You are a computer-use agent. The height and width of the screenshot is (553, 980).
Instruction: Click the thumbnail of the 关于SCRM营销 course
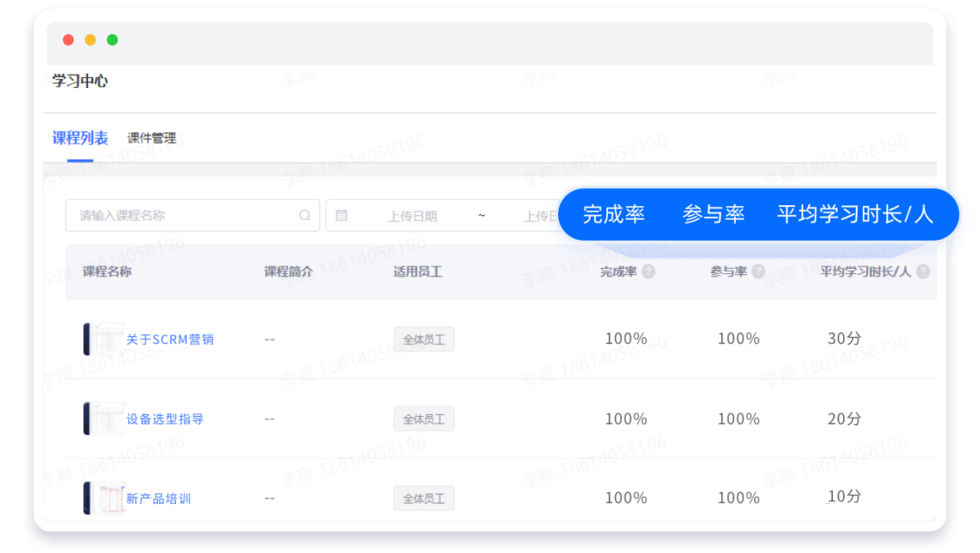click(103, 339)
